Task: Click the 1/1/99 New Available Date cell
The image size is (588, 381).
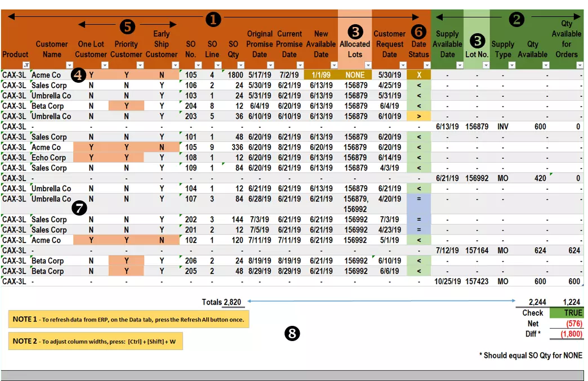Action: pyautogui.click(x=320, y=75)
